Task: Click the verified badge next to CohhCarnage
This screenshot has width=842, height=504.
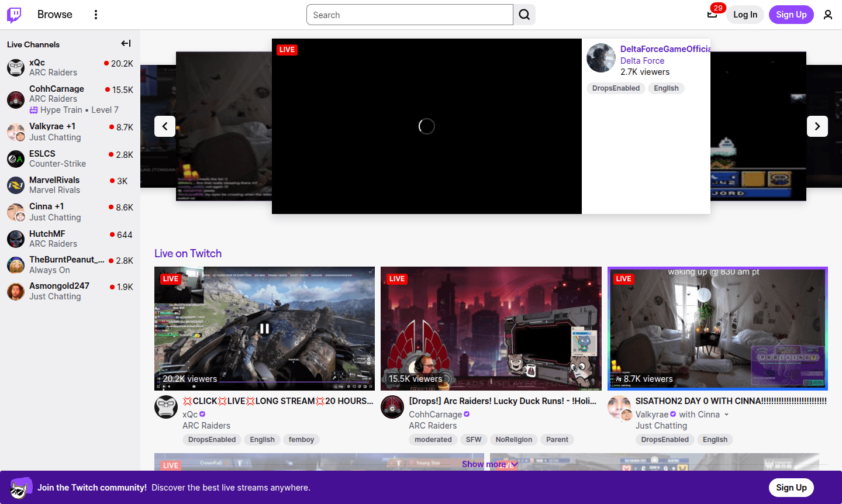Action: click(x=466, y=414)
